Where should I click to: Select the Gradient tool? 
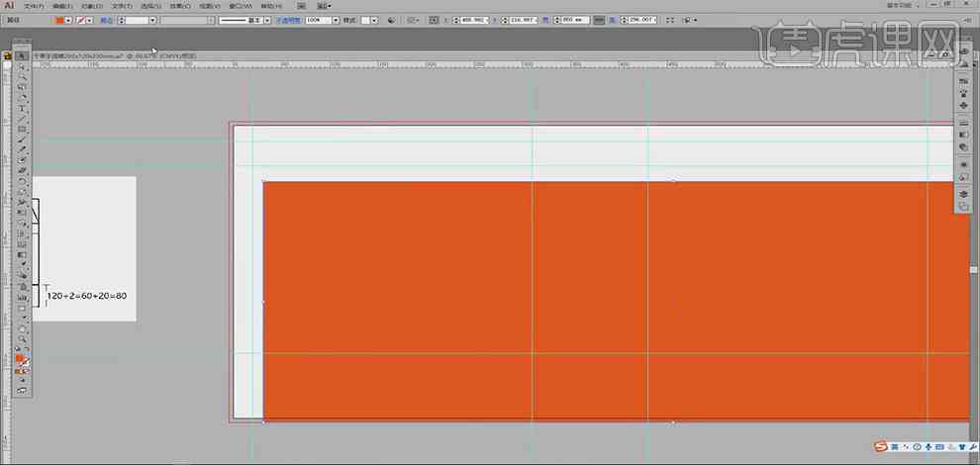pos(22,254)
